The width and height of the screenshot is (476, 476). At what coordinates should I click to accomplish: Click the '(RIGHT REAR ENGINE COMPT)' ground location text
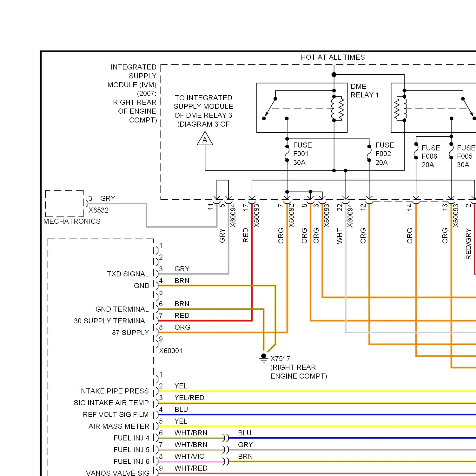299,372
